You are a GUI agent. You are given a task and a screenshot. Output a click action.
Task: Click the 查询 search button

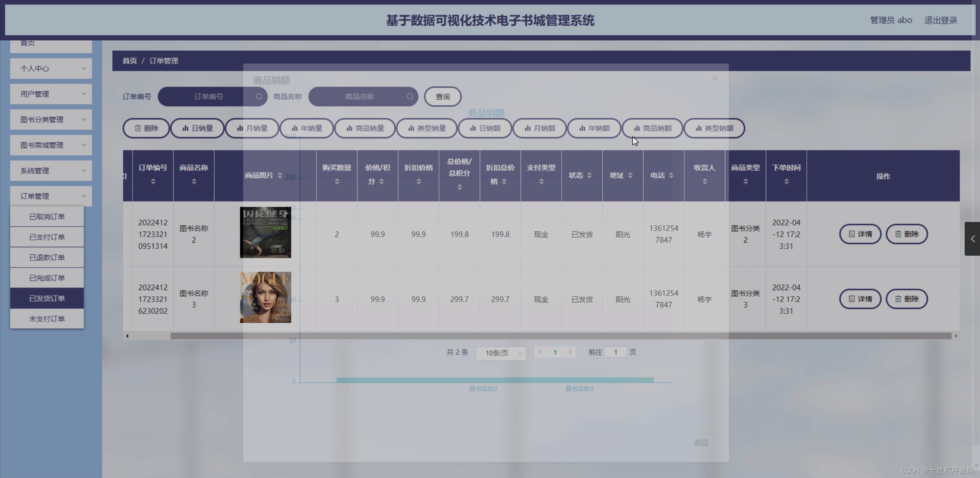click(x=442, y=97)
